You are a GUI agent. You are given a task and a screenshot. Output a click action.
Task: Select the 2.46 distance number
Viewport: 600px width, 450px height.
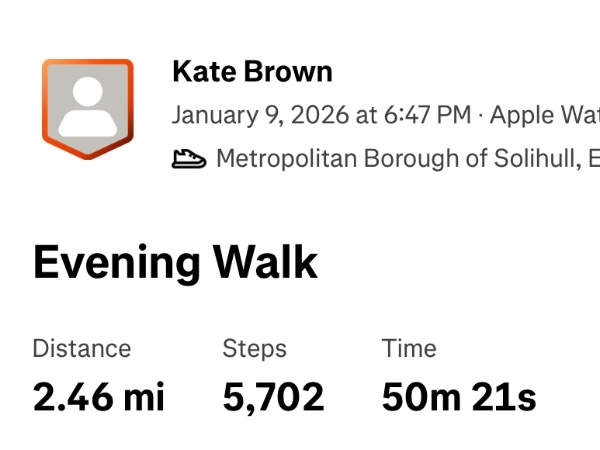click(x=72, y=397)
